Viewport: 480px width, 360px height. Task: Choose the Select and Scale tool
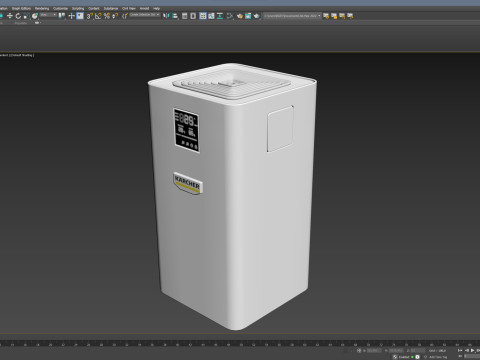coord(26,16)
